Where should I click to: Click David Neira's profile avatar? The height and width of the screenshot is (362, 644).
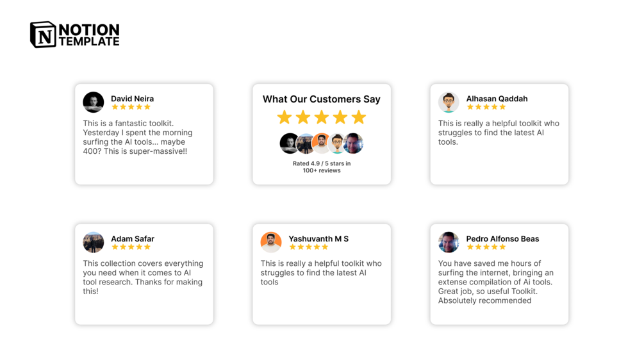(x=94, y=102)
